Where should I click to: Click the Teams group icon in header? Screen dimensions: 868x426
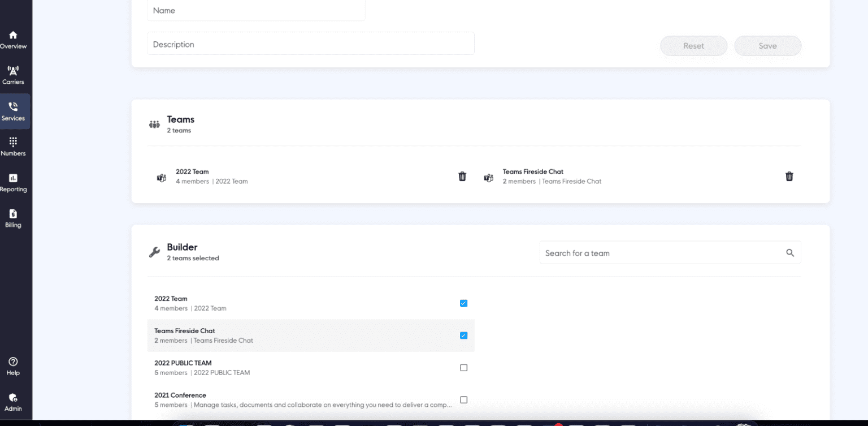point(154,124)
